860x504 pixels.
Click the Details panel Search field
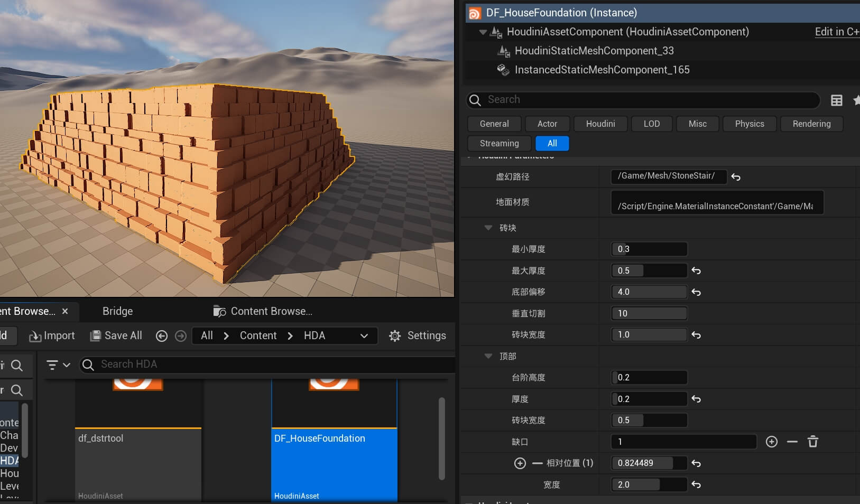643,100
